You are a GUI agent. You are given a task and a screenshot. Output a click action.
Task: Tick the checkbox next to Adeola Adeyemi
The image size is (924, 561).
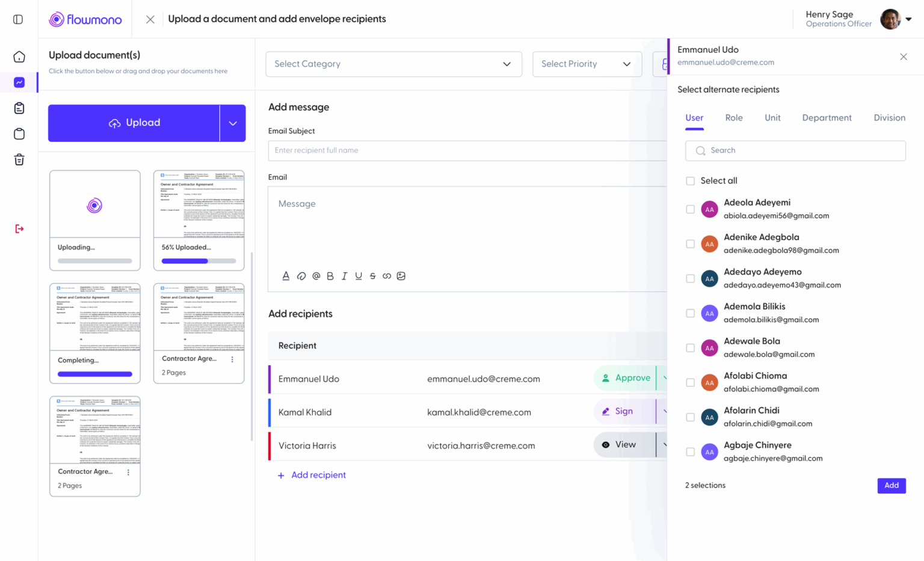[690, 209]
